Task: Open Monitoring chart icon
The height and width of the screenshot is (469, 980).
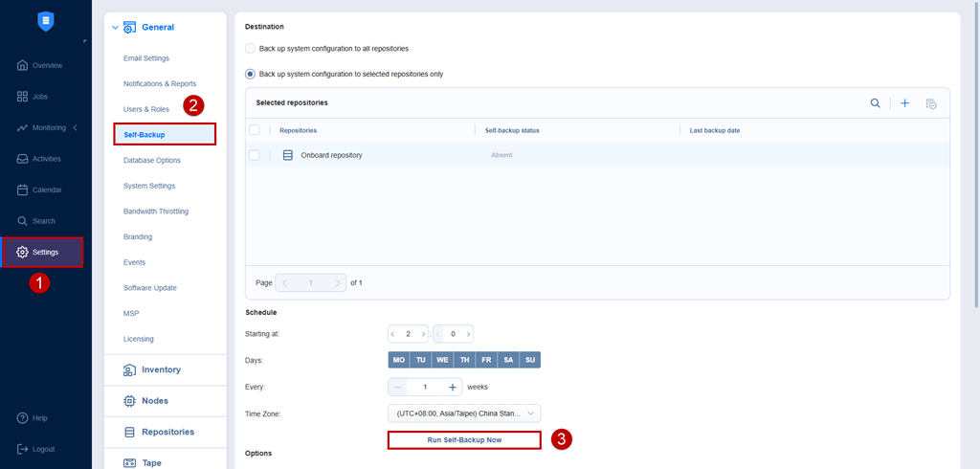Action: click(x=23, y=127)
